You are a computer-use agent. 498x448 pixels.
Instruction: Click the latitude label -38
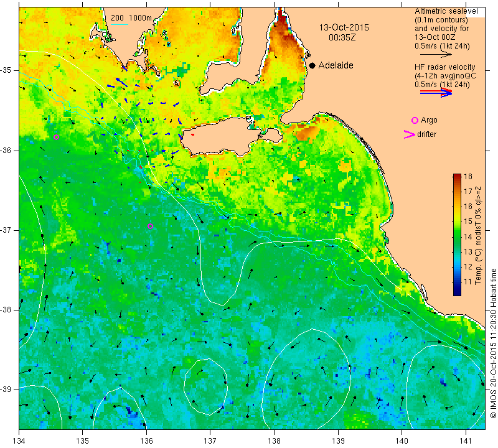(x=6, y=310)
